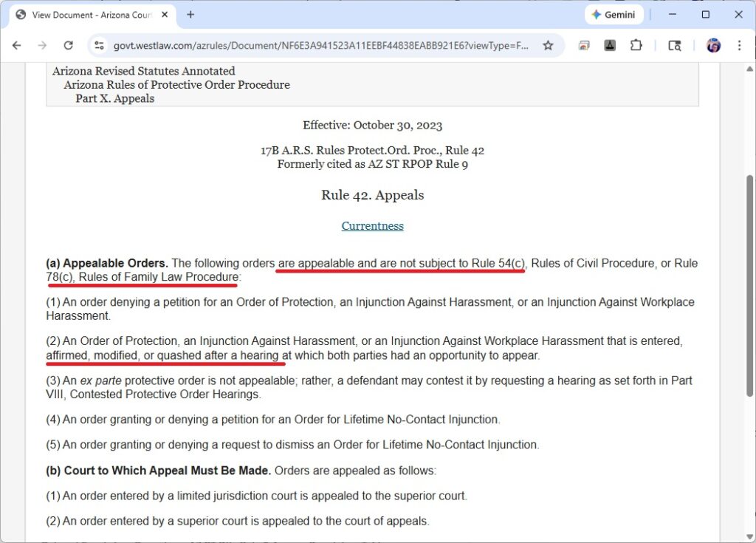The height and width of the screenshot is (543, 756).
Task: Open a new browser tab
Action: (x=190, y=15)
